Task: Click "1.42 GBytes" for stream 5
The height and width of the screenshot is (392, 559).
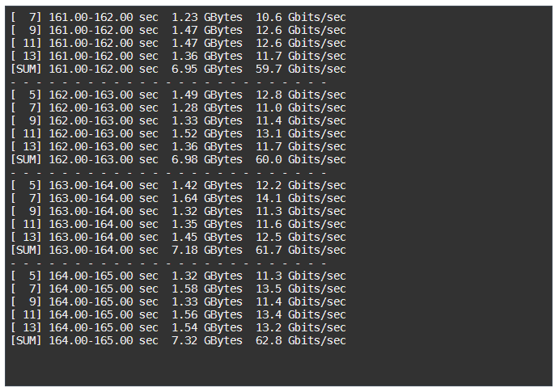Action: click(x=207, y=185)
